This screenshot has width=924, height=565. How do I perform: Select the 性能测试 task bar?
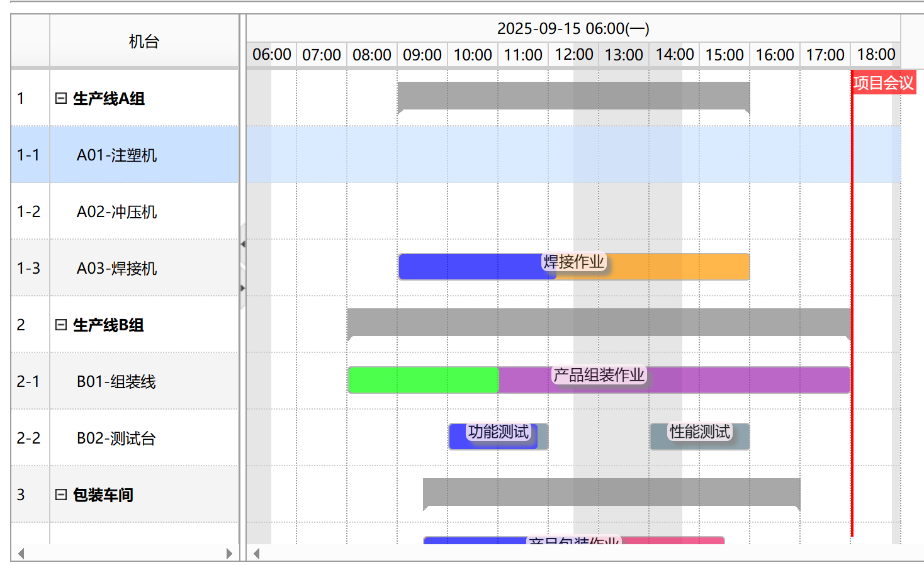click(x=700, y=437)
